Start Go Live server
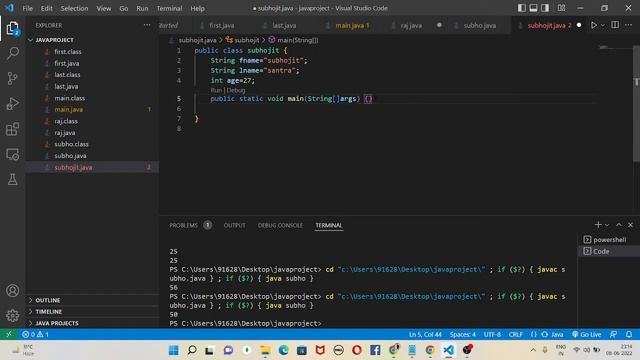 587,334
